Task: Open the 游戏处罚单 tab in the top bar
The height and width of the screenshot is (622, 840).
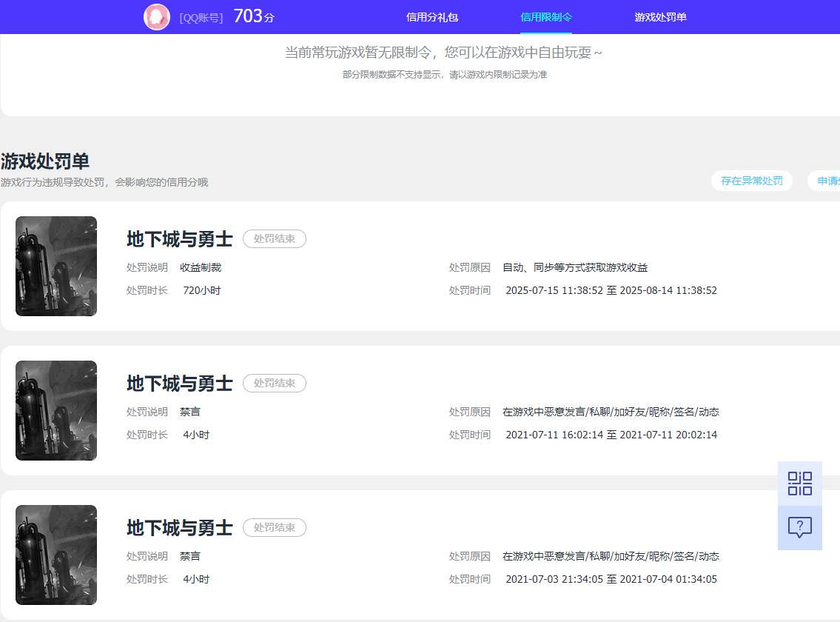Action: coord(659,16)
